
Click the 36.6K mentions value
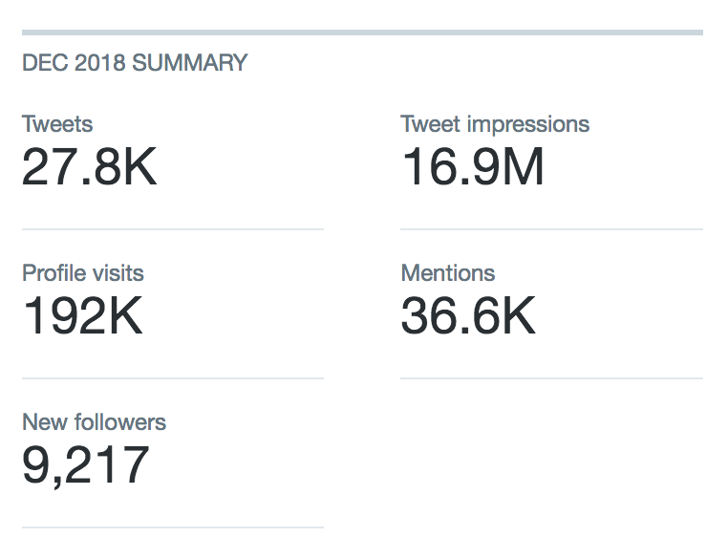(x=468, y=315)
